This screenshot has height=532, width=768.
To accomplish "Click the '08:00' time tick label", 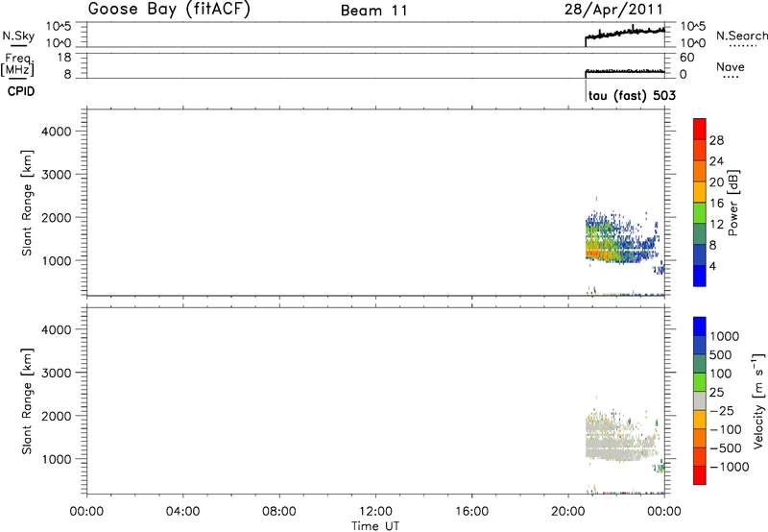I will 279,512.
